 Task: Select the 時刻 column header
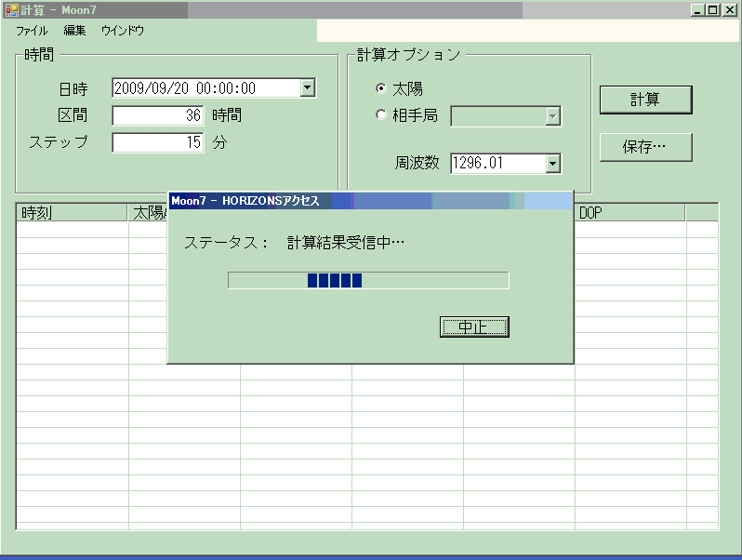click(72, 213)
